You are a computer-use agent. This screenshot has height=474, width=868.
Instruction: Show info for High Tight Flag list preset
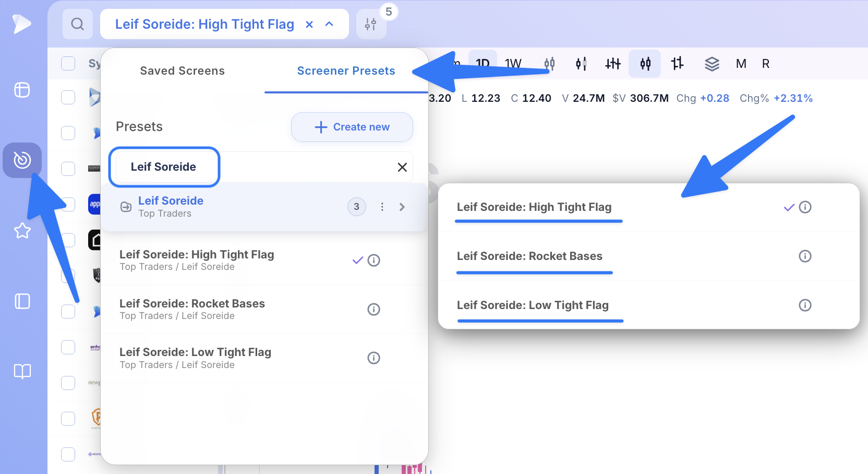[x=373, y=260]
